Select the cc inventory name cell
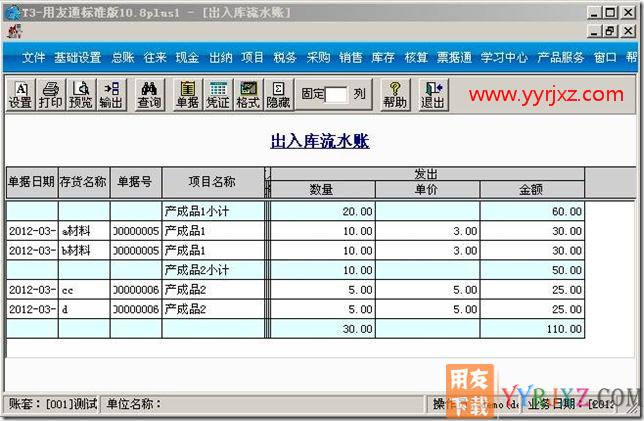Image resolution: width=644 pixels, height=421 pixels. click(x=84, y=290)
